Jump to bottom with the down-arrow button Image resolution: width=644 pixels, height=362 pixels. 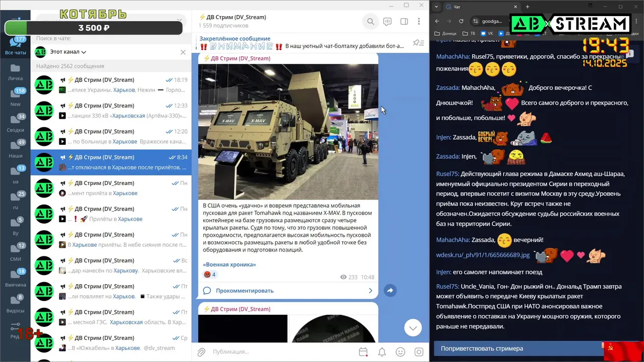[413, 328]
